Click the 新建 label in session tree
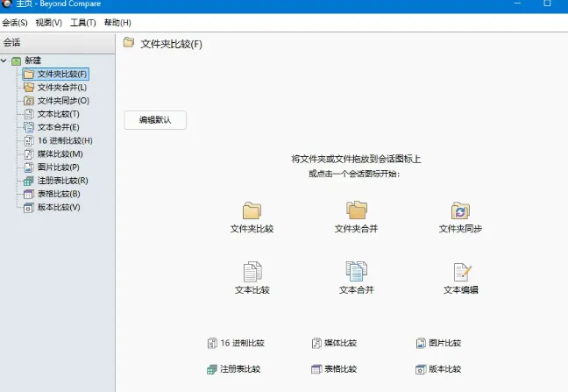 [32, 61]
